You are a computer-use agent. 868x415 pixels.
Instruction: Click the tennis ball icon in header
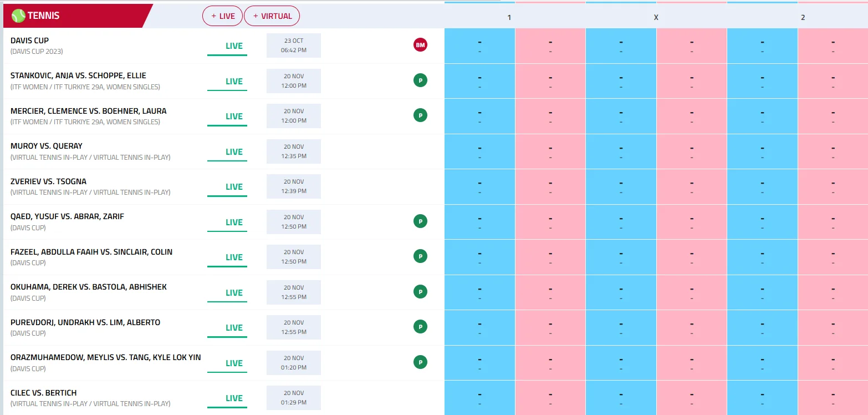[x=18, y=16]
